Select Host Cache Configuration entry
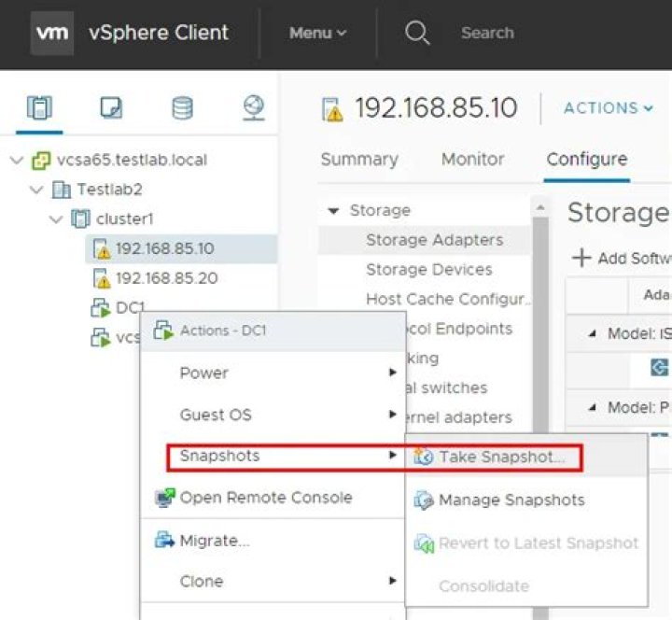This screenshot has width=672, height=620. 426,299
